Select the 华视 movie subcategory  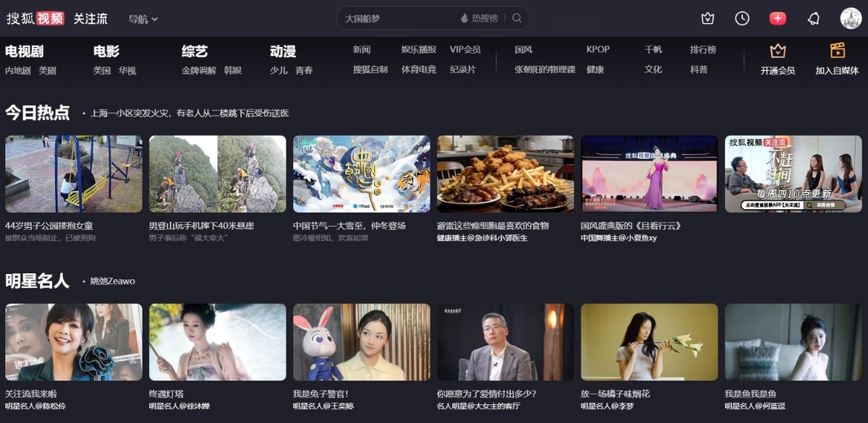[x=127, y=71]
